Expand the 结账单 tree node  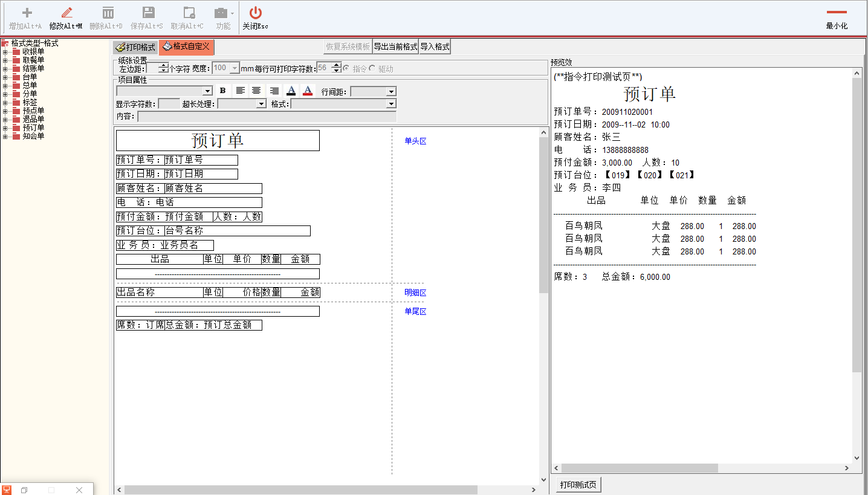[5, 68]
